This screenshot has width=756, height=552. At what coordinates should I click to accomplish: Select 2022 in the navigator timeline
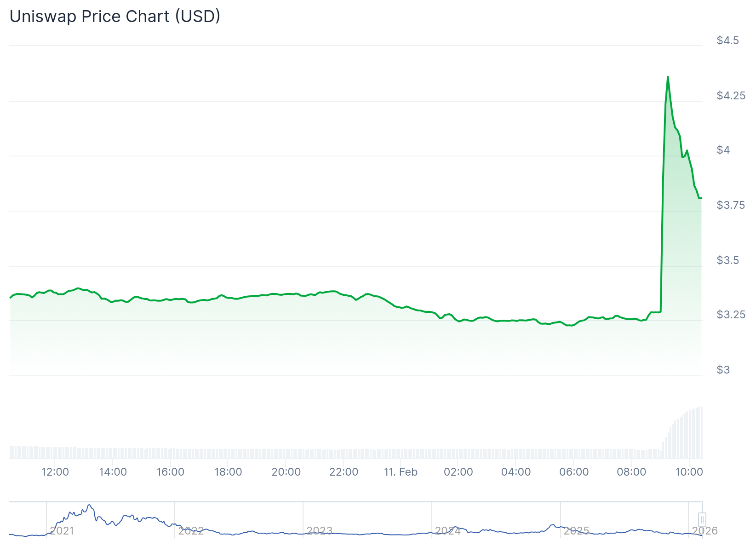click(x=191, y=531)
